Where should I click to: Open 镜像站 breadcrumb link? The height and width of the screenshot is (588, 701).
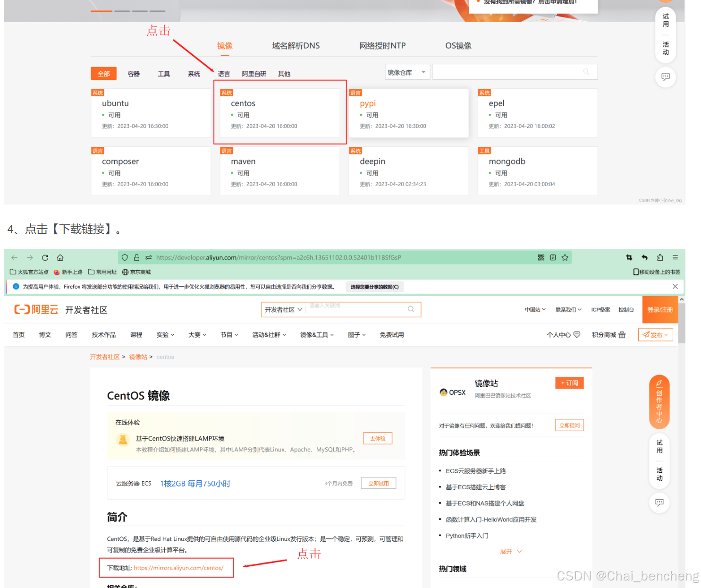coord(138,357)
